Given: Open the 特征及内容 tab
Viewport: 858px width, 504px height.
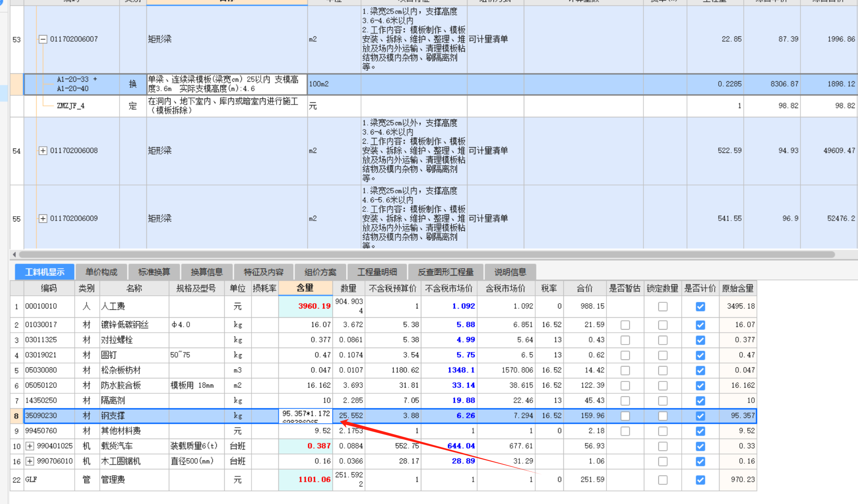Looking at the screenshot, I should pos(263,272).
